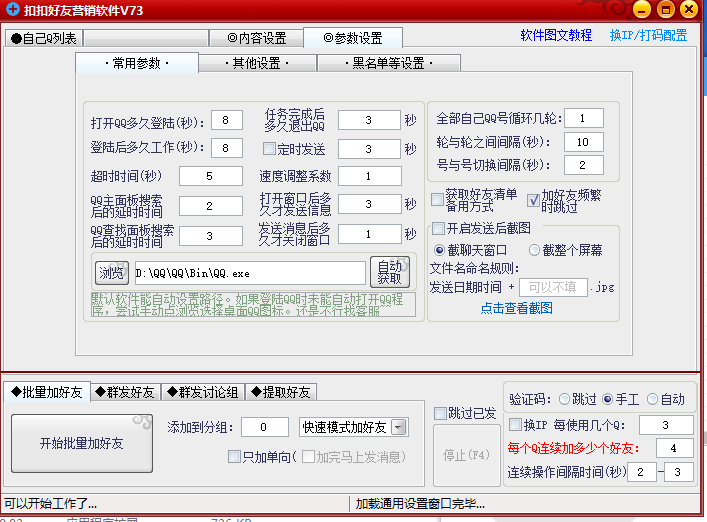Click 发送消息后多久才关闭窗口 field
707x522 pixels.
point(369,234)
